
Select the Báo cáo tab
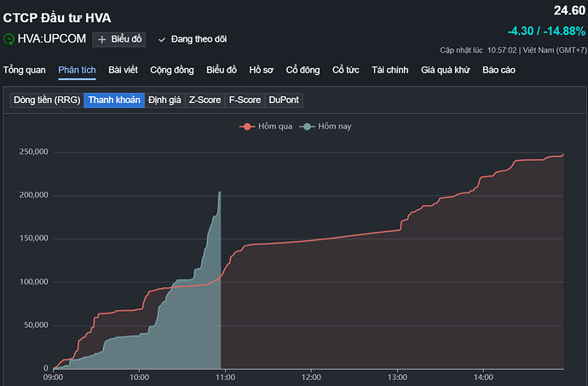coord(500,69)
